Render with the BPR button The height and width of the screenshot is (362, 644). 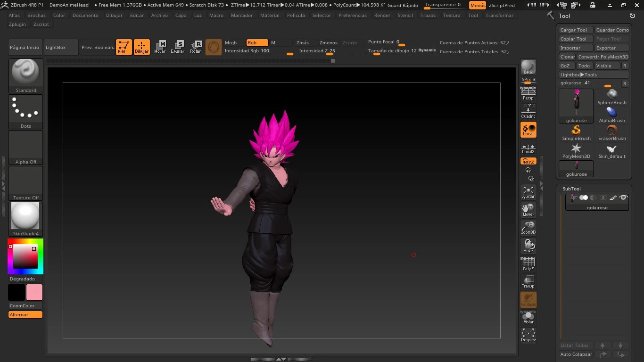tap(528, 67)
